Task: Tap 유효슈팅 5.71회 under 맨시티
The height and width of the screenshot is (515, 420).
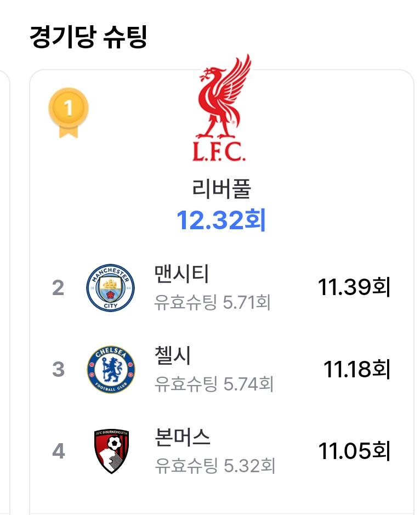Action: tap(212, 302)
